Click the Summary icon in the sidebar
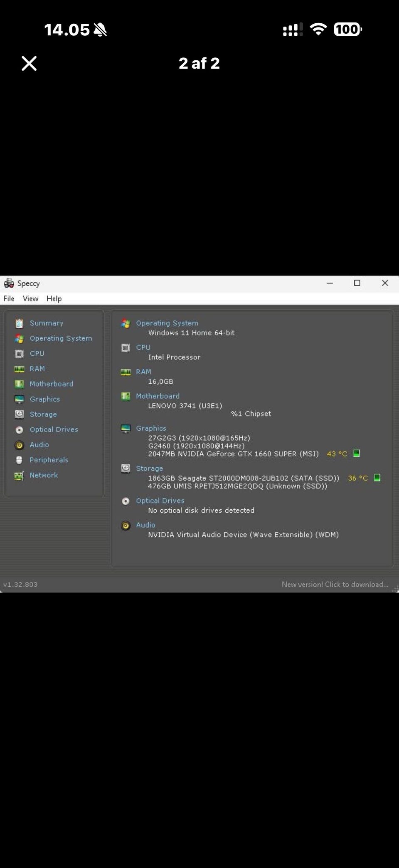 (x=19, y=323)
